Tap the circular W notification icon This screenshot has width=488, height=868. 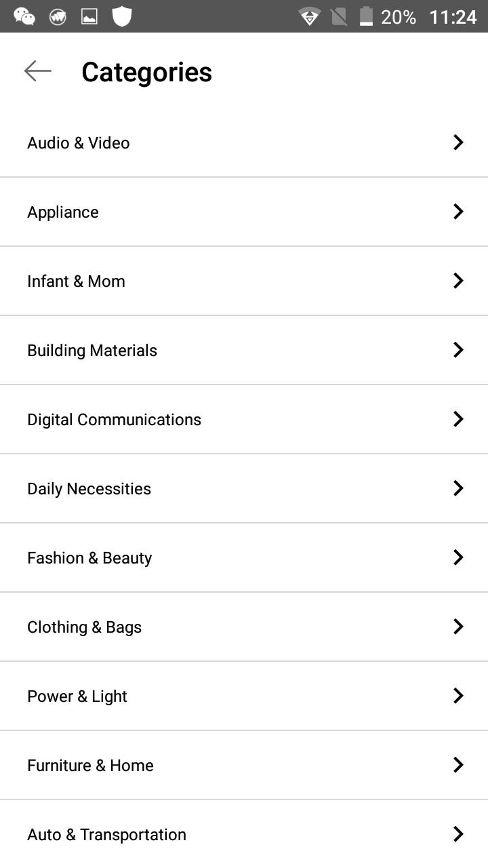(58, 17)
